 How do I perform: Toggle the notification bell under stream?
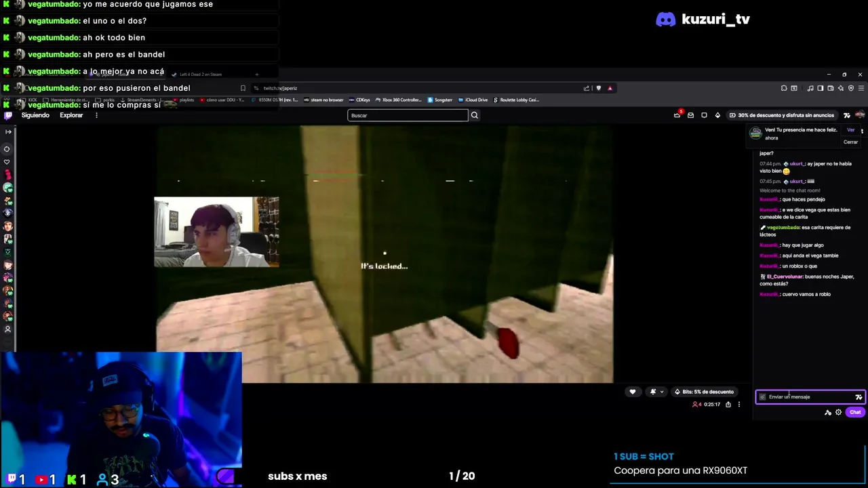point(653,392)
